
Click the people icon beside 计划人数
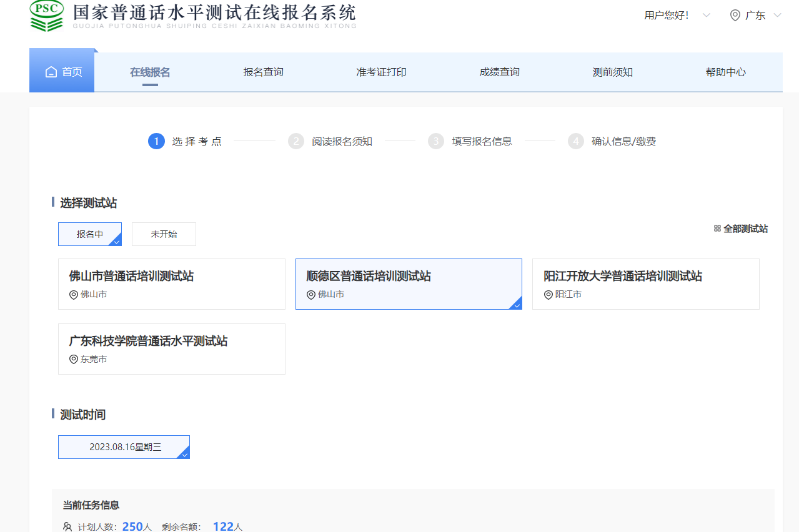click(x=67, y=527)
